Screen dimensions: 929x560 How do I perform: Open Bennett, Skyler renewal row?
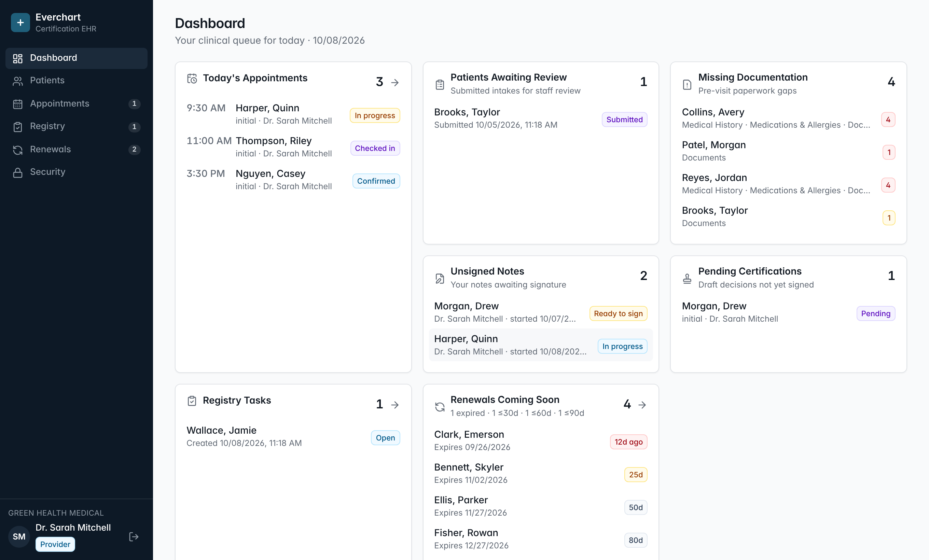[541, 473]
